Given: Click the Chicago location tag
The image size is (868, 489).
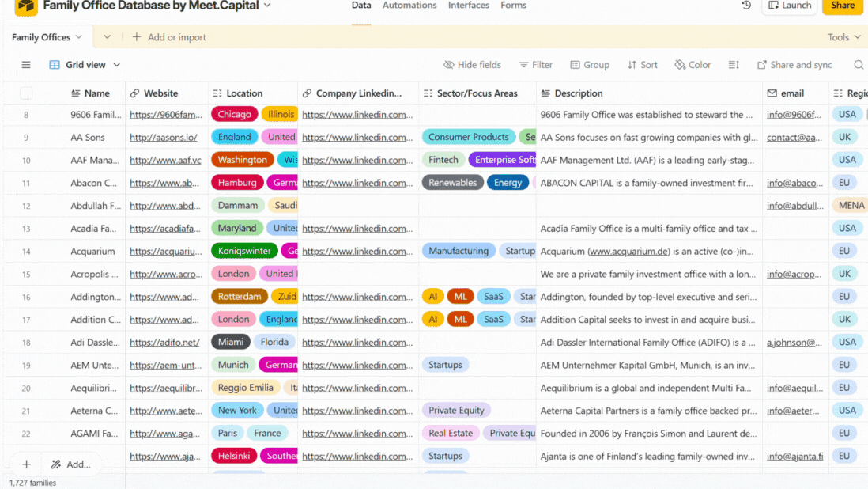Looking at the screenshot, I should pos(234,114).
